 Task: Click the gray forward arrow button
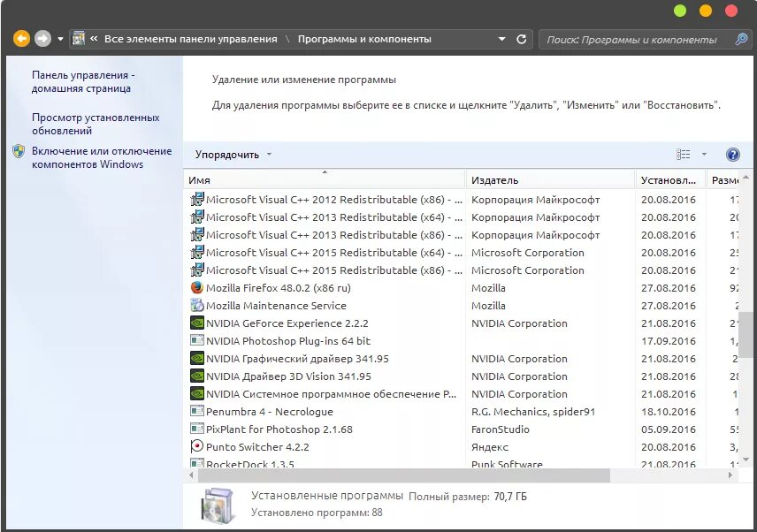[x=42, y=39]
